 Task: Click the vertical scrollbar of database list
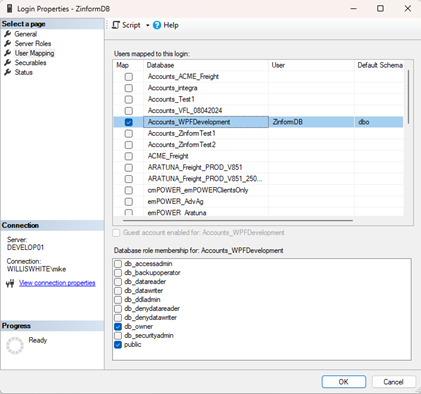408,97
